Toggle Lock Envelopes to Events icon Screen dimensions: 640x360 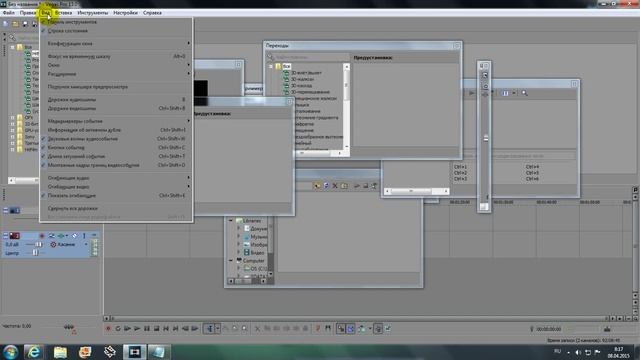pyautogui.click(x=378, y=329)
